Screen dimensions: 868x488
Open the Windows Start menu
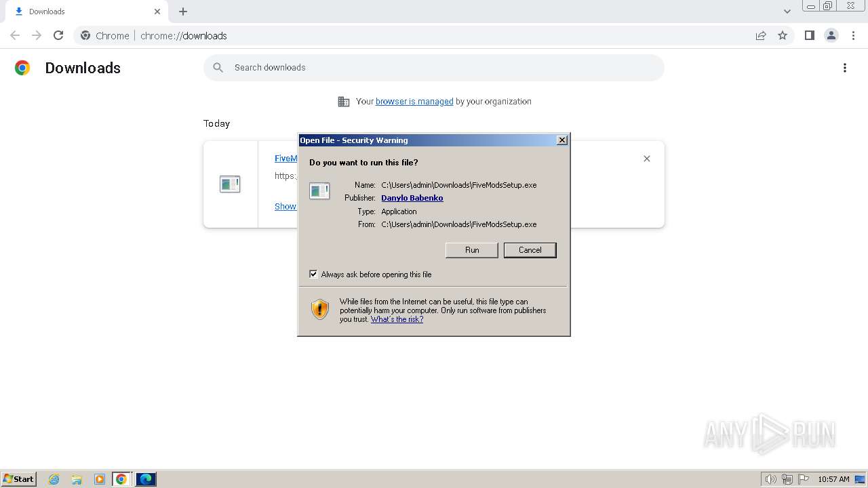pyautogui.click(x=18, y=479)
